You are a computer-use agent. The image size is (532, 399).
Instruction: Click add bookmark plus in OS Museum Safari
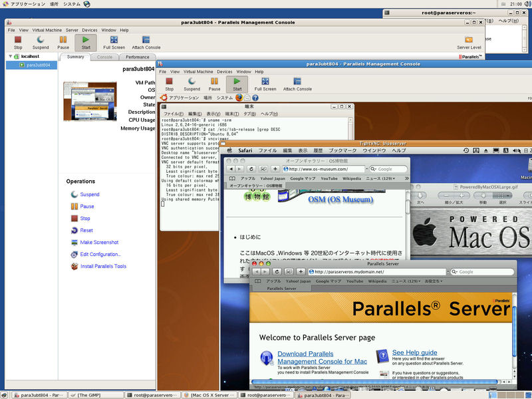tap(275, 169)
